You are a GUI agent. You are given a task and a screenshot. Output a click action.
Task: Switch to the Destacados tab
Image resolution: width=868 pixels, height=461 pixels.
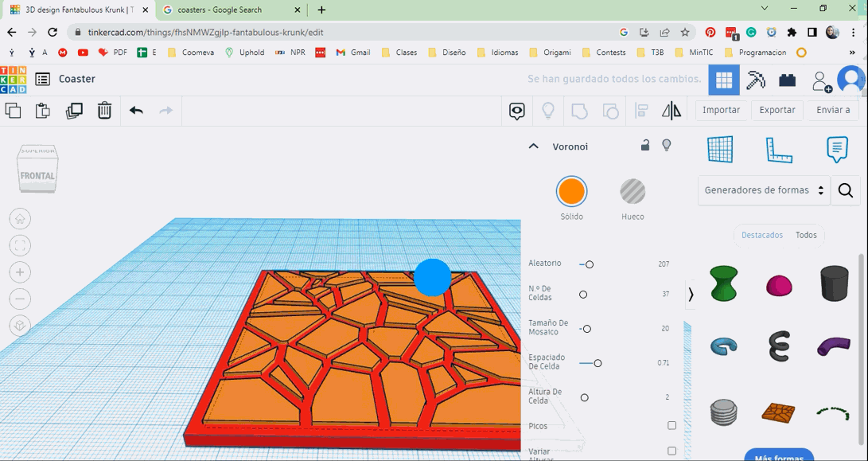(x=761, y=235)
